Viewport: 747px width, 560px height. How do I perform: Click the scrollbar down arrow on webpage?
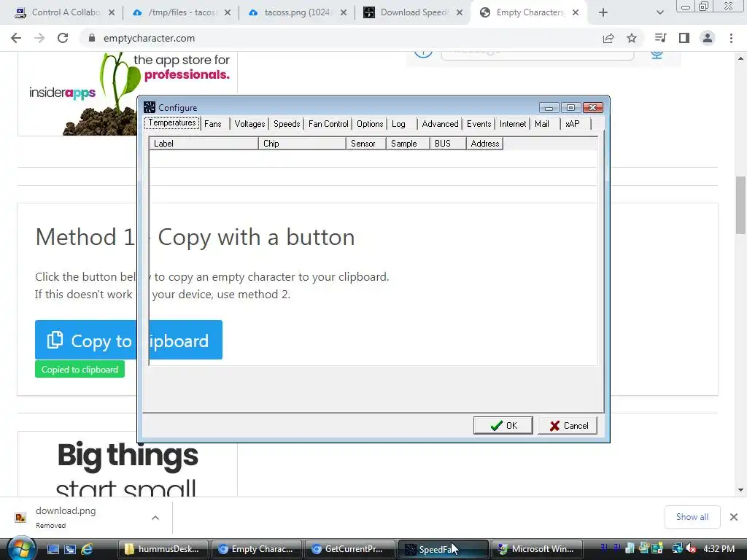[x=740, y=489]
